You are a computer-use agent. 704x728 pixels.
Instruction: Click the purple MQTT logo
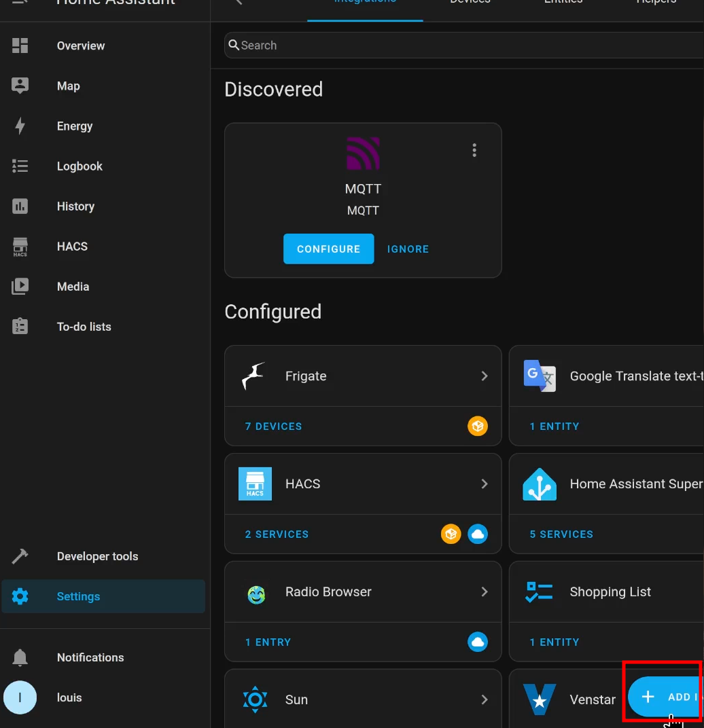[x=363, y=153]
